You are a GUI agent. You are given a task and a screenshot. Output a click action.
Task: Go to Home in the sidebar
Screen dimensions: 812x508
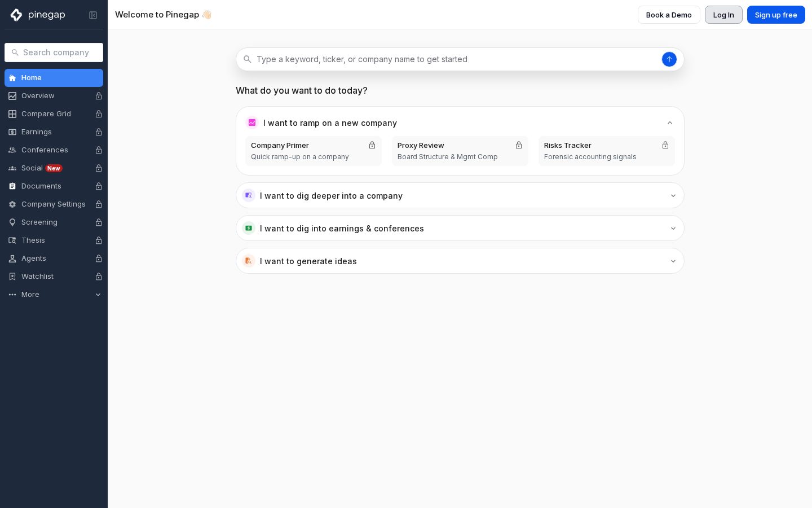tap(54, 78)
